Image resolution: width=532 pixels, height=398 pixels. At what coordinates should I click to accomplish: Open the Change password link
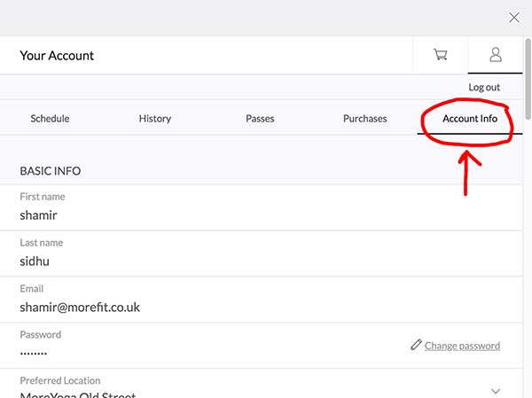(x=462, y=346)
